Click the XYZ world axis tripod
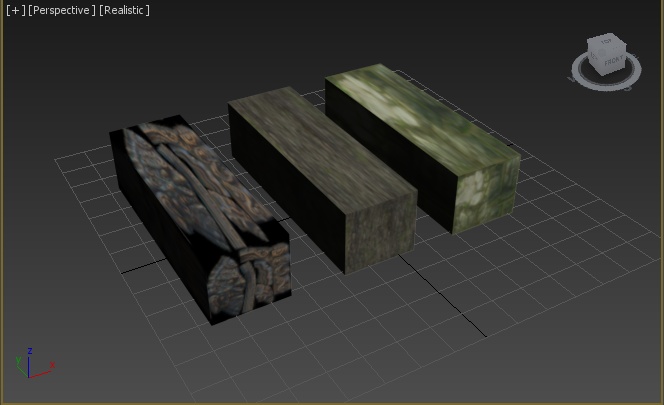The height and width of the screenshot is (405, 664). coord(35,363)
